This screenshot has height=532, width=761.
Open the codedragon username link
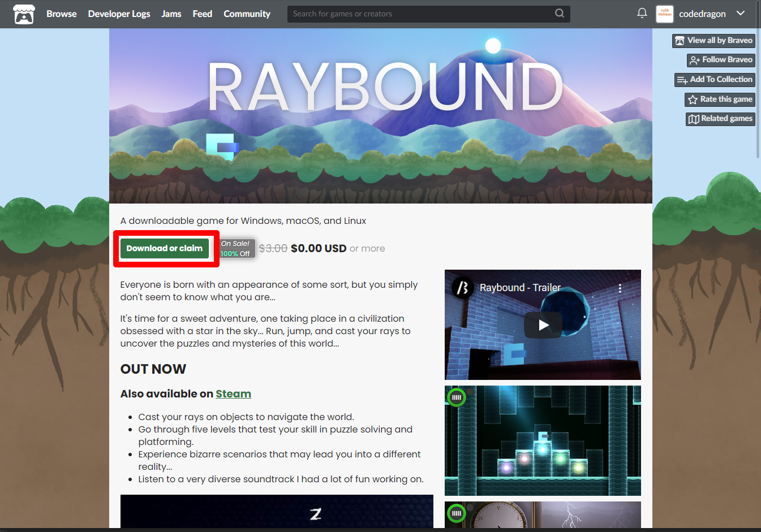pos(702,14)
